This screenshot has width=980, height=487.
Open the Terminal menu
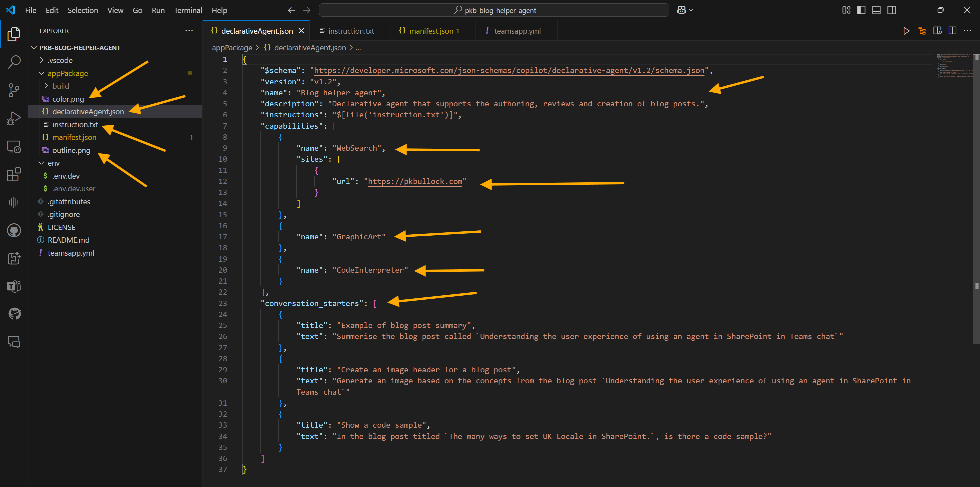click(x=188, y=10)
